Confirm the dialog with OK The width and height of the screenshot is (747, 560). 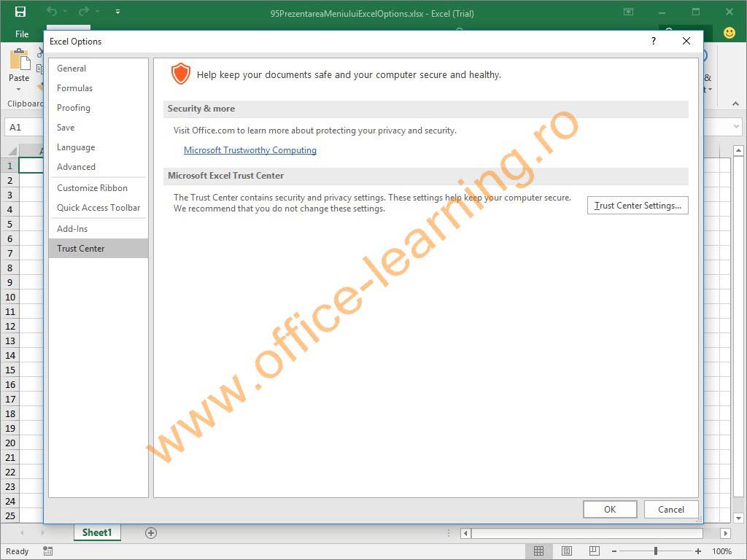pyautogui.click(x=610, y=510)
